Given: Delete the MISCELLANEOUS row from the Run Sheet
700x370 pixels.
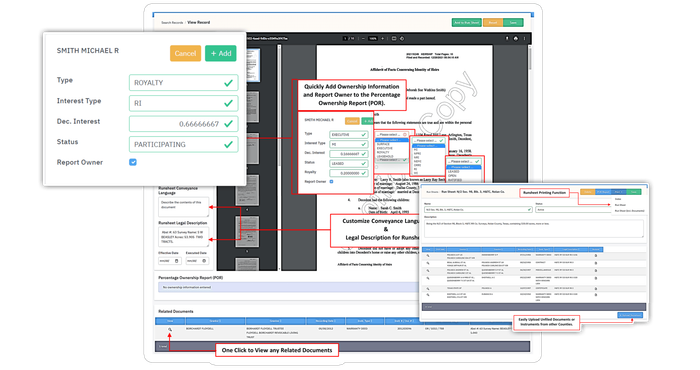Looking at the screenshot, I should pyautogui.click(x=596, y=270).
